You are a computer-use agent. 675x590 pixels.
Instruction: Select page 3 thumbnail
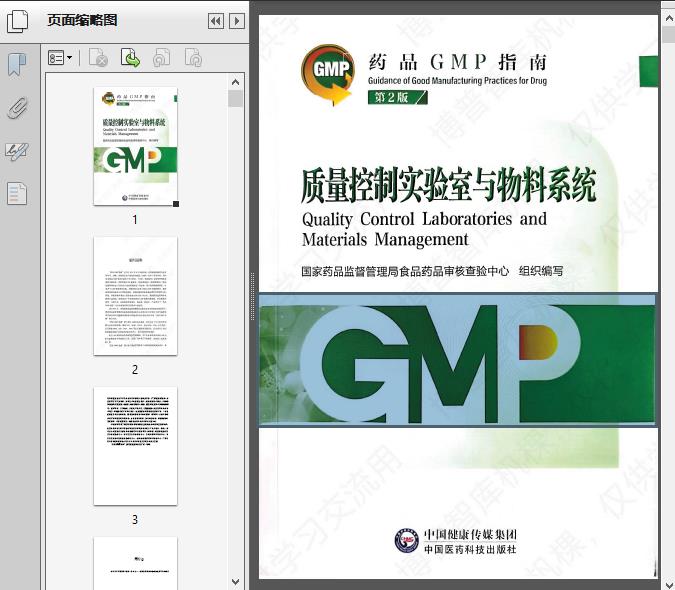[135, 446]
